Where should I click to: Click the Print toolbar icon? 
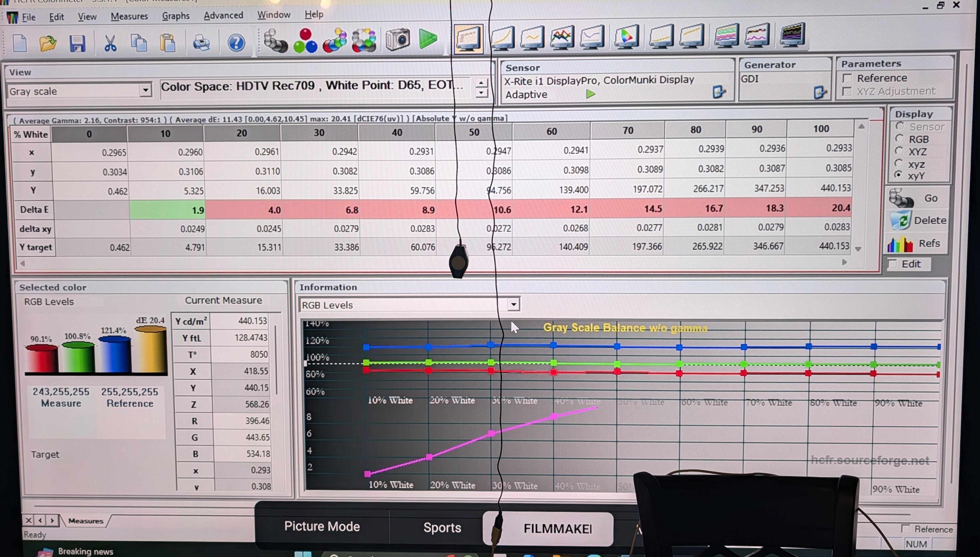point(201,42)
